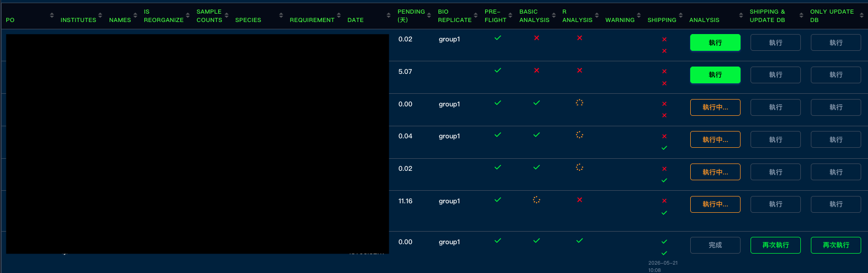Run Shipping & Update DB 執行 in 0.04 row

point(776,139)
